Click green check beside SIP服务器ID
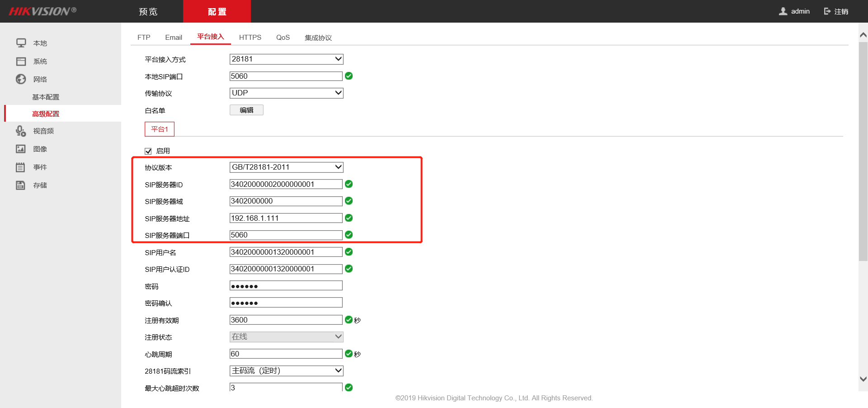This screenshot has width=868, height=408. 349,184
